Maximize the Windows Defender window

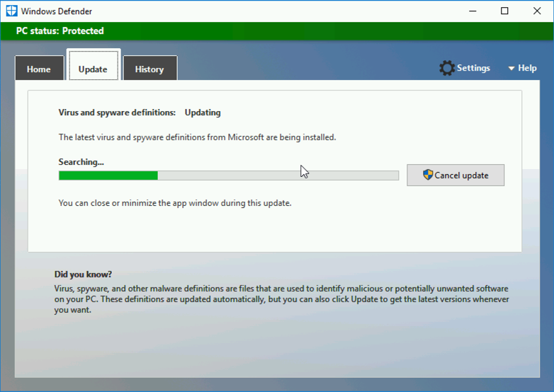[504, 11]
